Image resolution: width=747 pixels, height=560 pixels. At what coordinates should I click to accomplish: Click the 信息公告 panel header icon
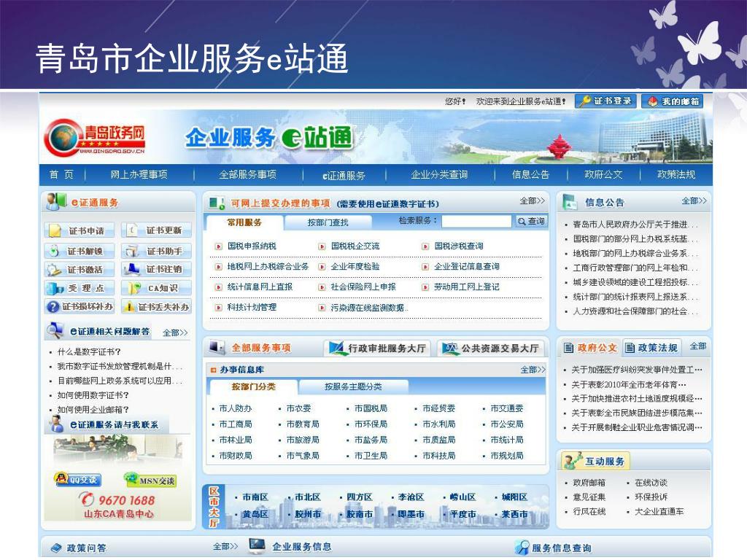(570, 202)
